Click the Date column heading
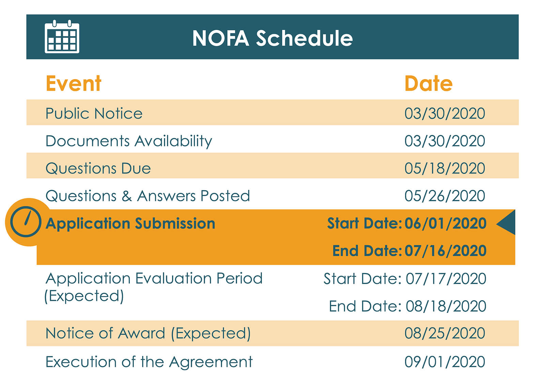This screenshot has height=392, width=545. click(x=429, y=83)
